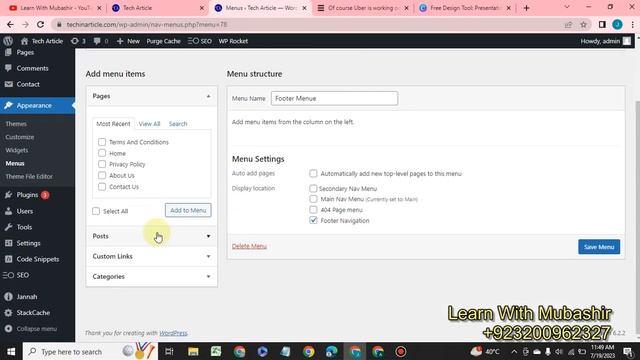Open Excel from the taskbar
Viewport: 640px width, 360px height.
[216, 351]
